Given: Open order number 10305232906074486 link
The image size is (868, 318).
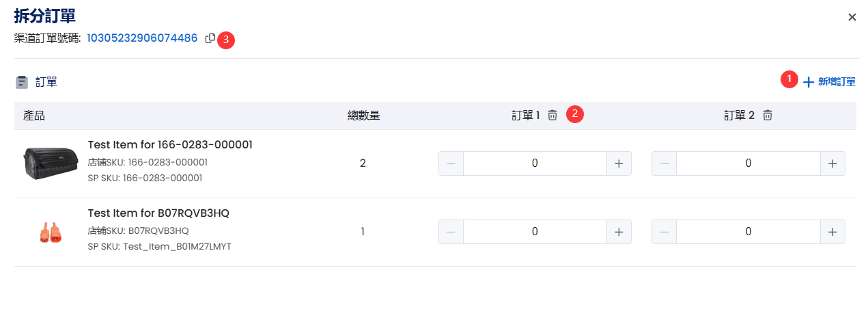Looking at the screenshot, I should [x=142, y=38].
